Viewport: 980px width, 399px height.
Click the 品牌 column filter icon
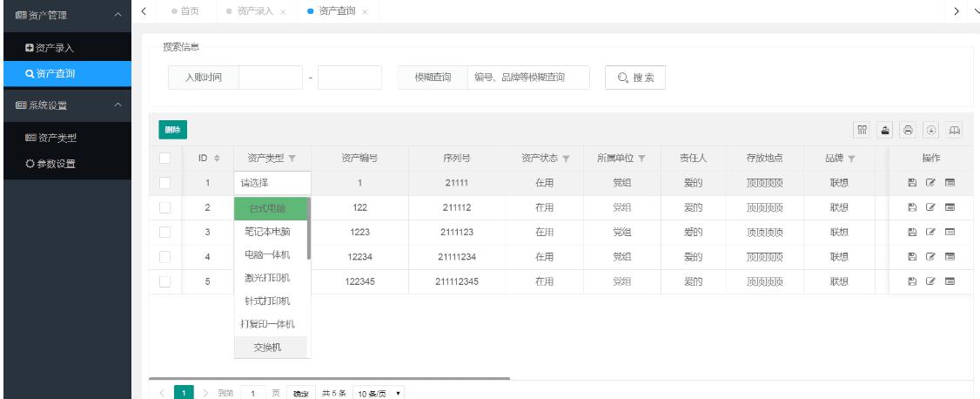849,159
